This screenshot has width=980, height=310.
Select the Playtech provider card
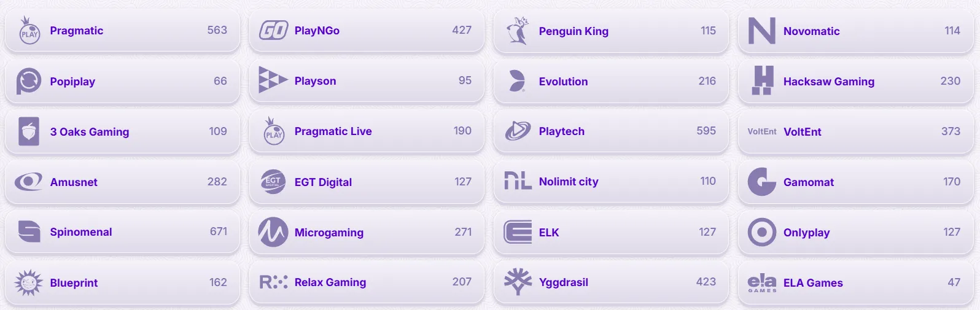pos(610,131)
